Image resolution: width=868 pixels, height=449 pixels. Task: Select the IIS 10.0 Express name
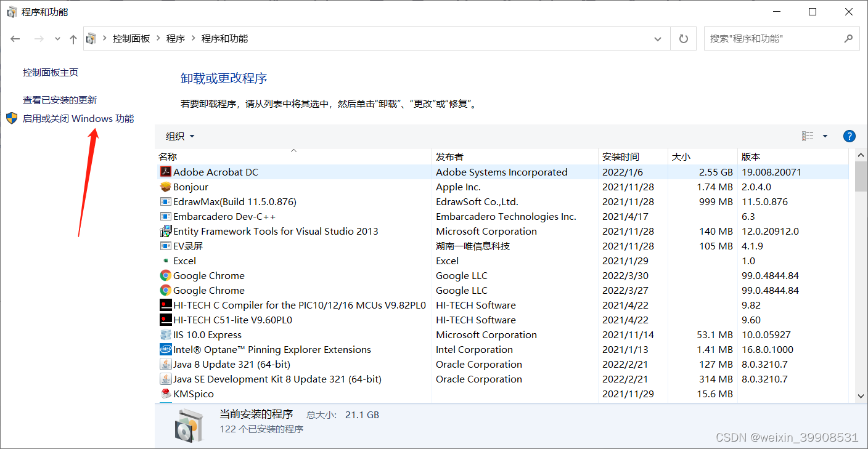[x=208, y=335]
